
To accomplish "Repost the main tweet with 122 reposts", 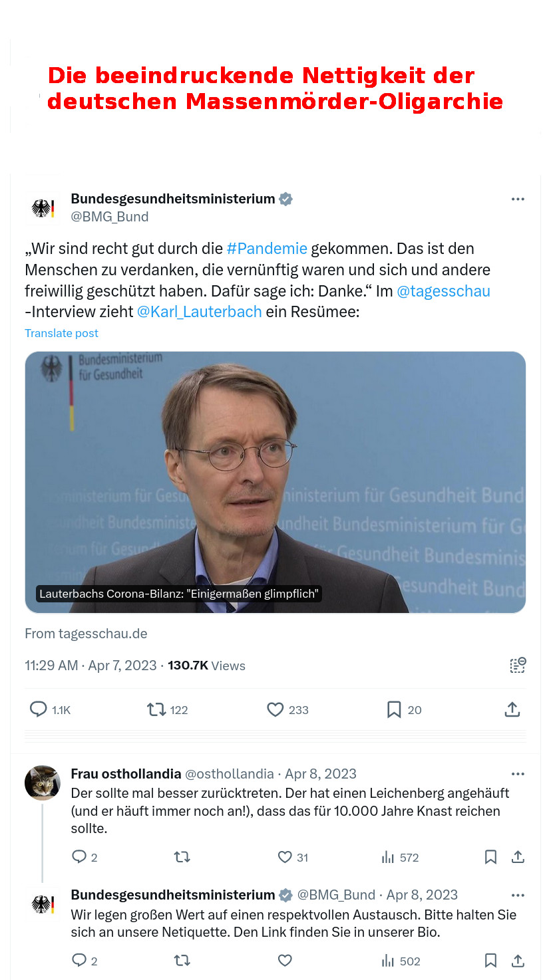I will tap(156, 709).
